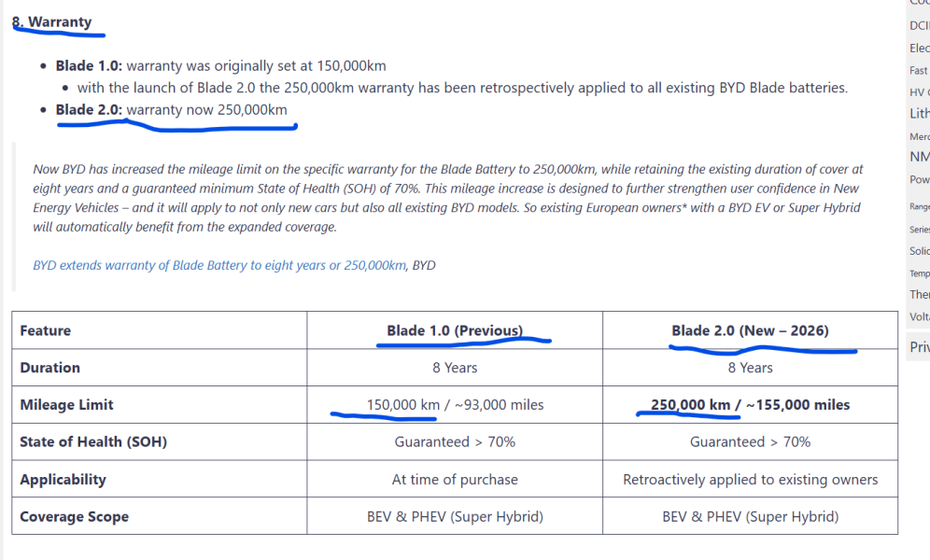
Task: Click the Retroactively applied to existing owners cell
Action: 750,480
